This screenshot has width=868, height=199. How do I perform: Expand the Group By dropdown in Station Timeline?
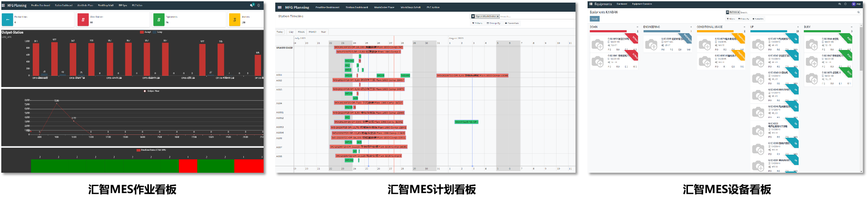493,23
